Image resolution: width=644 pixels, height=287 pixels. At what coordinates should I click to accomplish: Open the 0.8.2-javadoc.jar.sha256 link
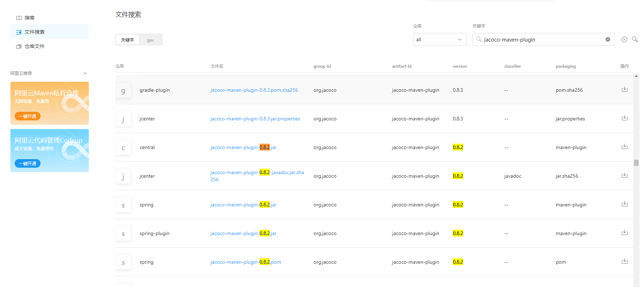[x=257, y=176]
